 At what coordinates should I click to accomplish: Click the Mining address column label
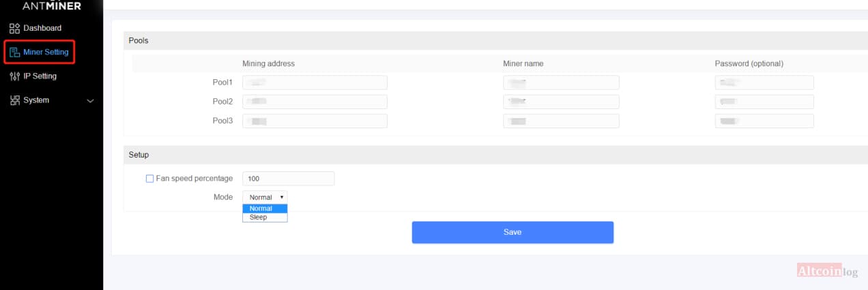[269, 63]
